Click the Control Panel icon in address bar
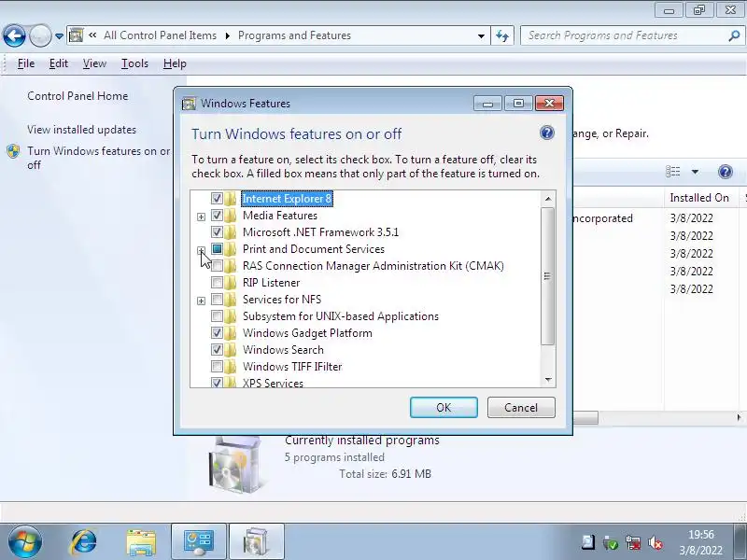The width and height of the screenshot is (747, 560). pyautogui.click(x=77, y=35)
